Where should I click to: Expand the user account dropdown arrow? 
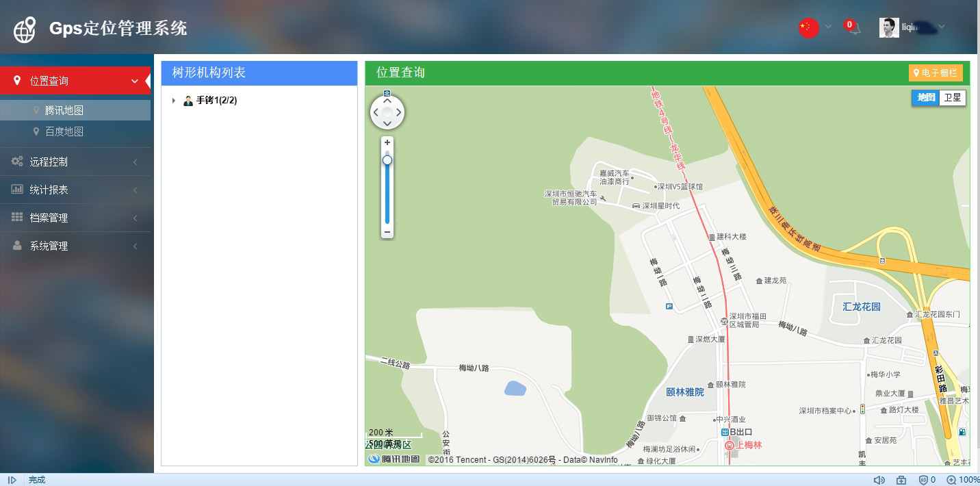(x=942, y=27)
